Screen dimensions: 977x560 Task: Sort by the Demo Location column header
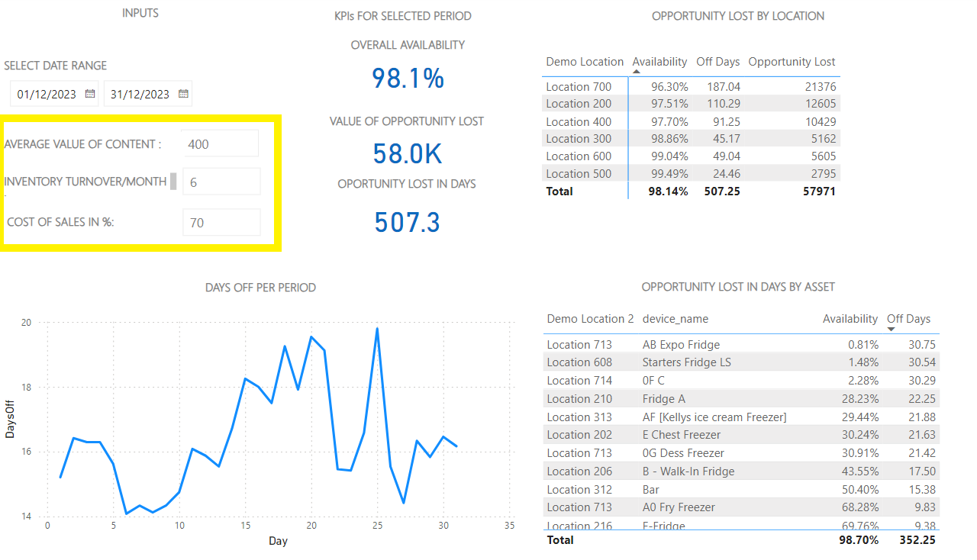pyautogui.click(x=585, y=62)
